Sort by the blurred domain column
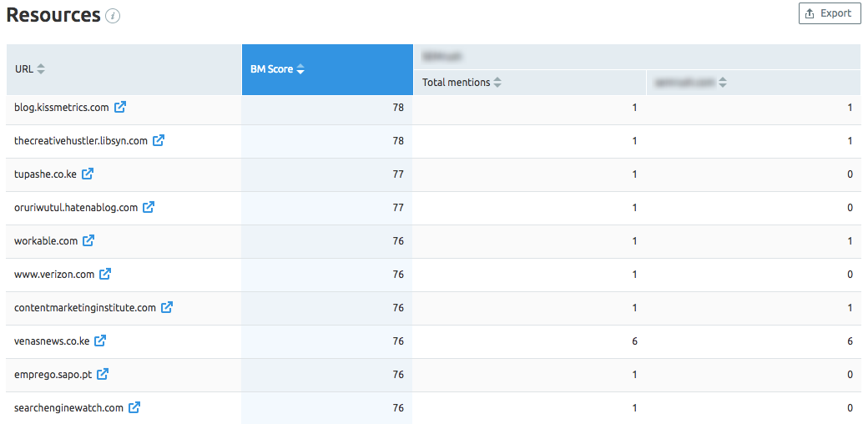 [723, 83]
